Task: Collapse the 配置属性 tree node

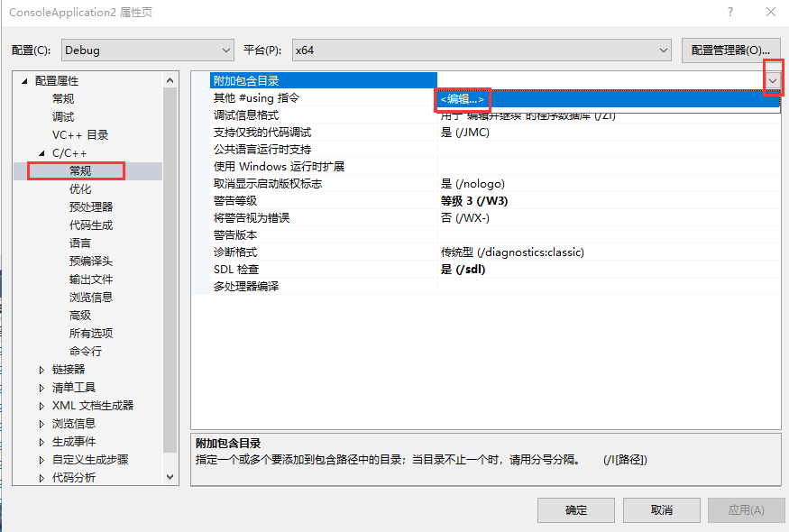Action: tap(23, 80)
